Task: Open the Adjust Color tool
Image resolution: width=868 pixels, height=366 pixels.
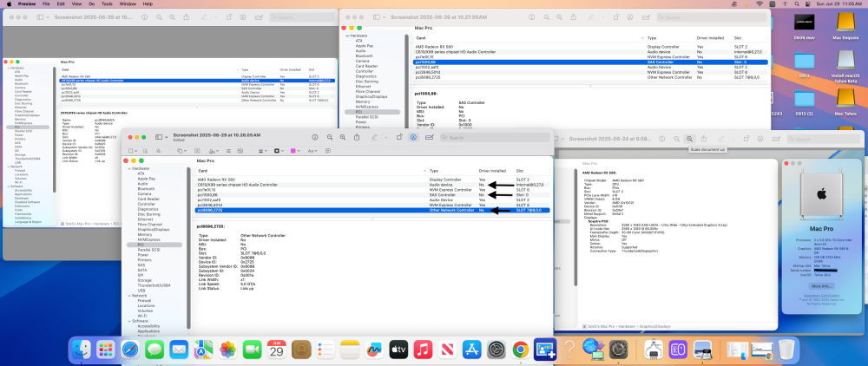Action: (x=228, y=150)
